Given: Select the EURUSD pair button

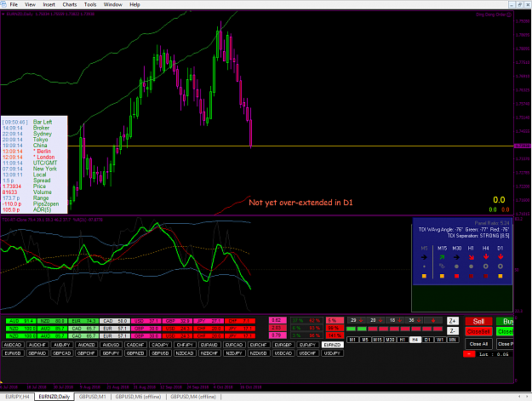Looking at the screenshot, I should coord(13,353).
